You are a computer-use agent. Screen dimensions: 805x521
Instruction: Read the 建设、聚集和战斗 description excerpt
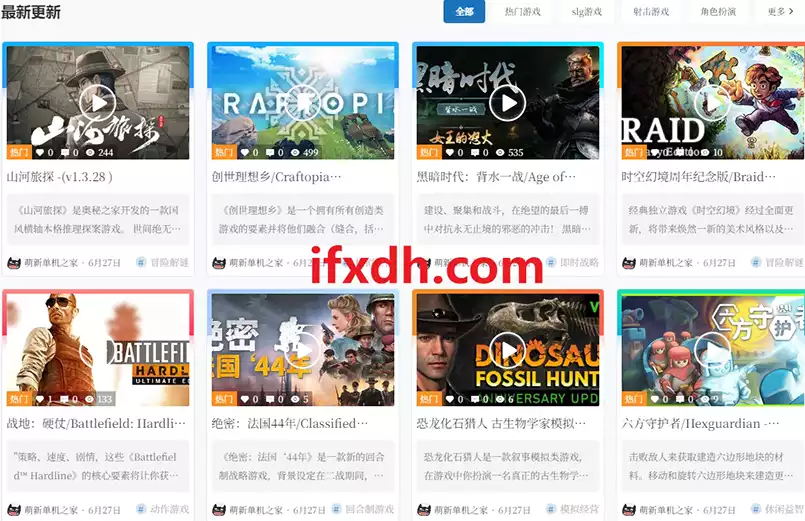pos(507,219)
